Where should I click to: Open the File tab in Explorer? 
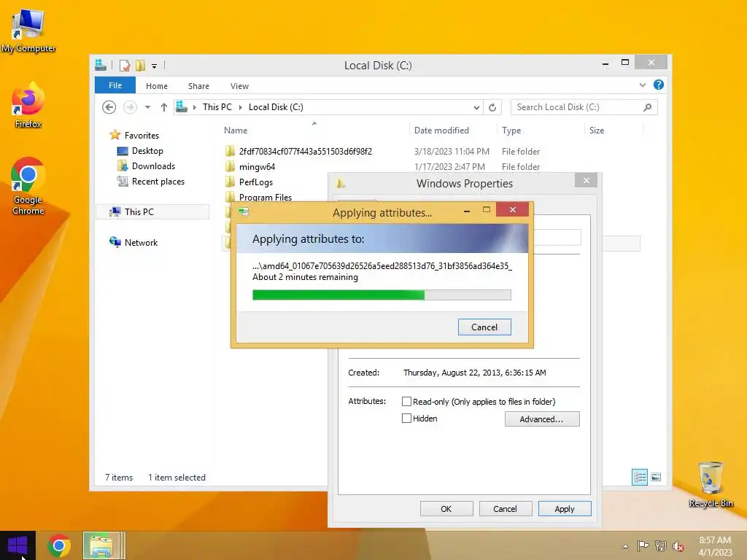(x=115, y=85)
